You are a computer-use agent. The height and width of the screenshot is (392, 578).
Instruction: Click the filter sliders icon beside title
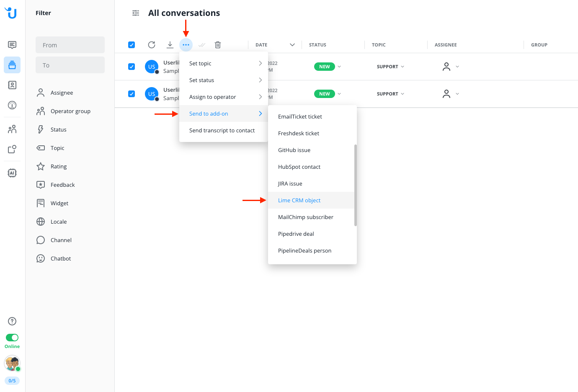point(136,13)
